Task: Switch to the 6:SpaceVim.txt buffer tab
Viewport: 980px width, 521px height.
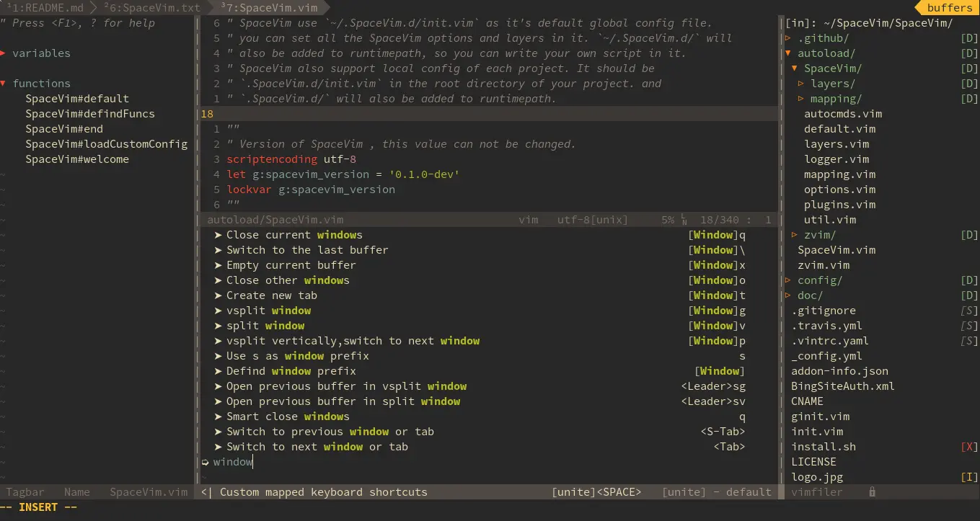Action: [x=151, y=8]
